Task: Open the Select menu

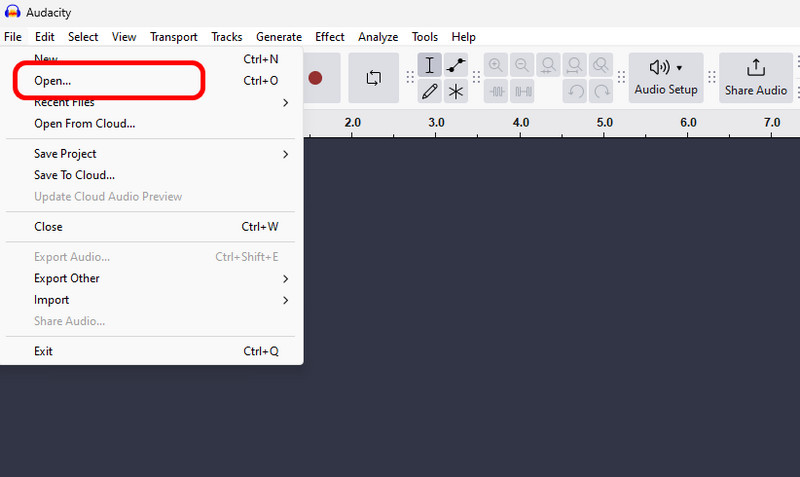Action: point(83,37)
